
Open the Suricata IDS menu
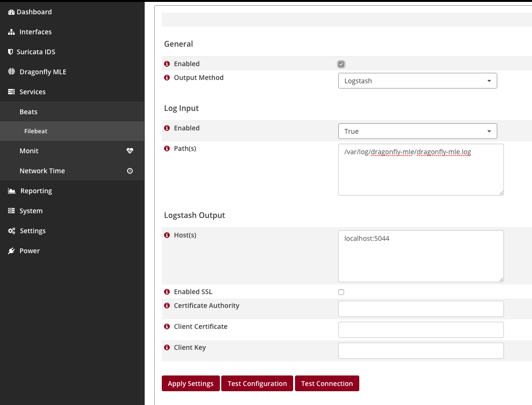coord(72,52)
